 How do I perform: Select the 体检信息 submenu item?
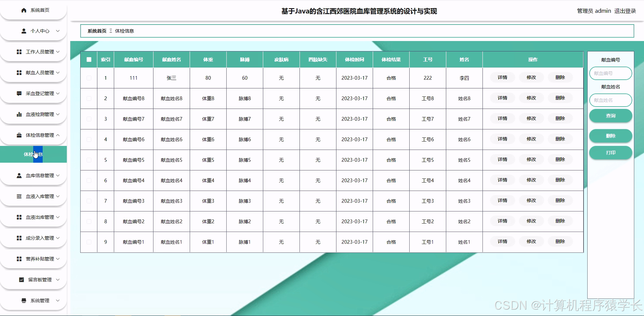[x=33, y=154]
